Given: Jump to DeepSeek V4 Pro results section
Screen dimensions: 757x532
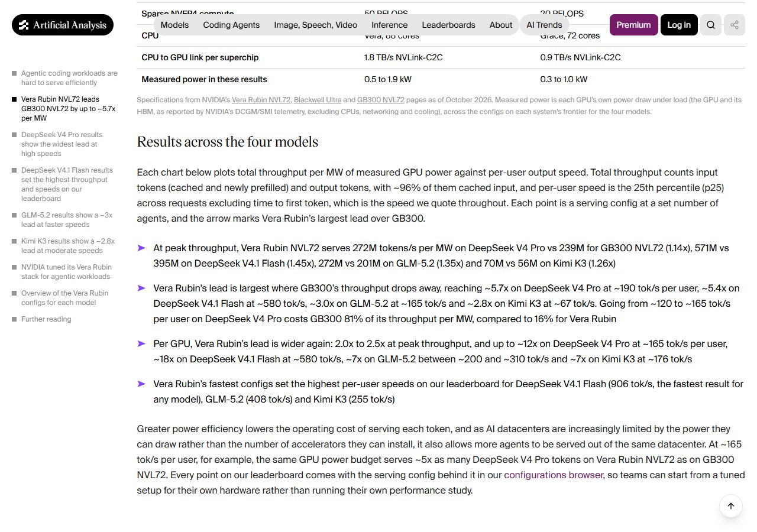Looking at the screenshot, I should click(x=62, y=144).
